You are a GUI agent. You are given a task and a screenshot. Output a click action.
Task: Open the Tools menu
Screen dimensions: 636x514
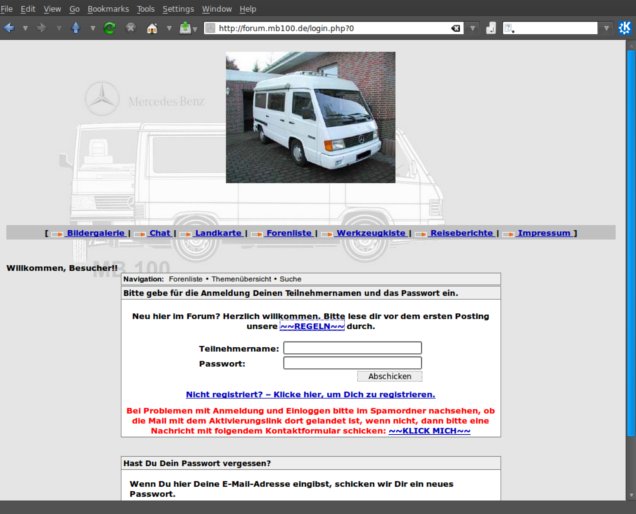tap(146, 9)
